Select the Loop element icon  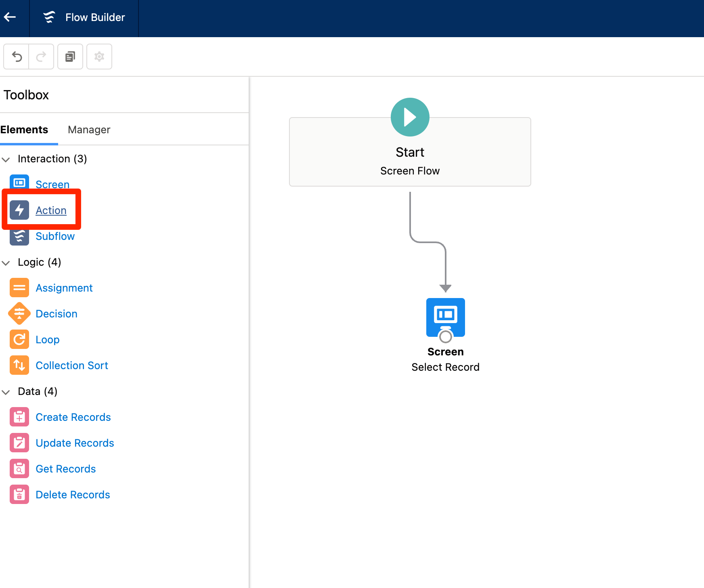coord(19,339)
